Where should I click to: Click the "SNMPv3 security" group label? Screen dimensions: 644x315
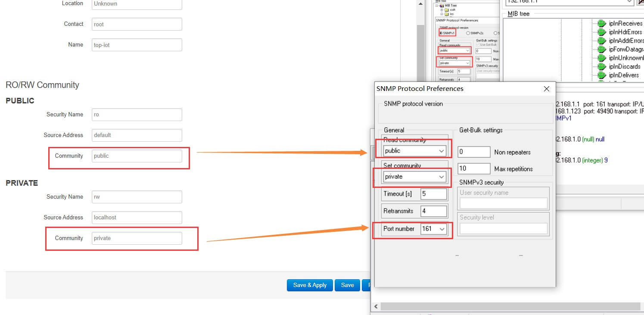482,182
